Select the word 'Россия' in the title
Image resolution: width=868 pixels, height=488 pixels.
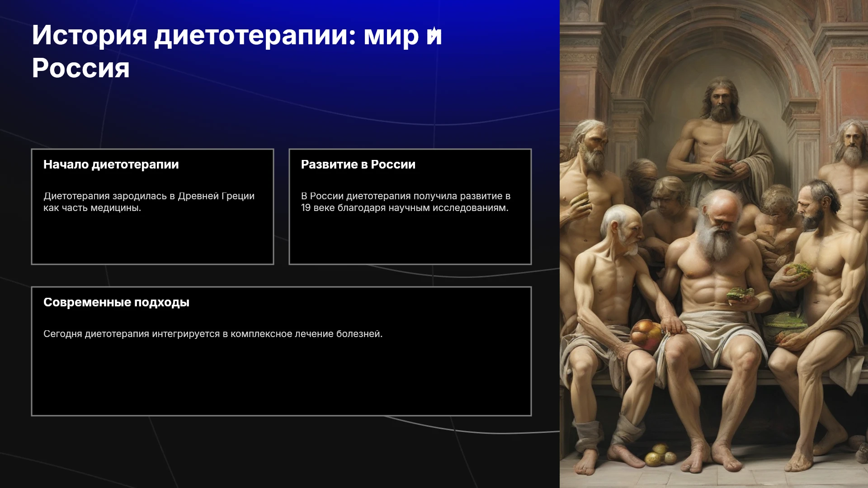pyautogui.click(x=81, y=68)
